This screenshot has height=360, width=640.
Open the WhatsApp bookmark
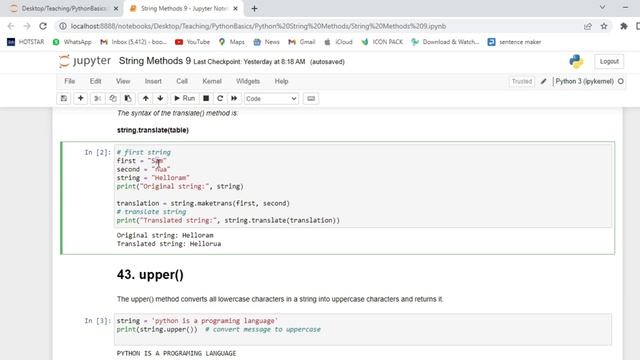[x=72, y=42]
